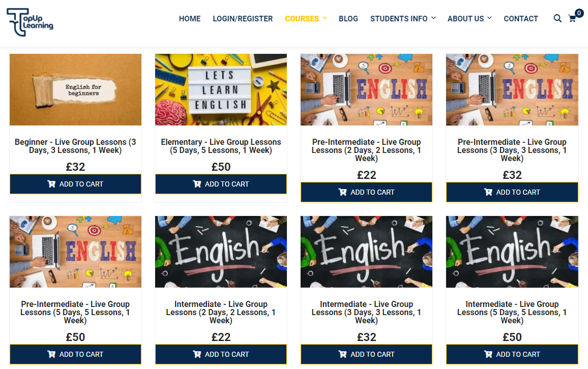
Task: Add Pre-Intermediate 2 Days course to cart
Action: click(366, 192)
